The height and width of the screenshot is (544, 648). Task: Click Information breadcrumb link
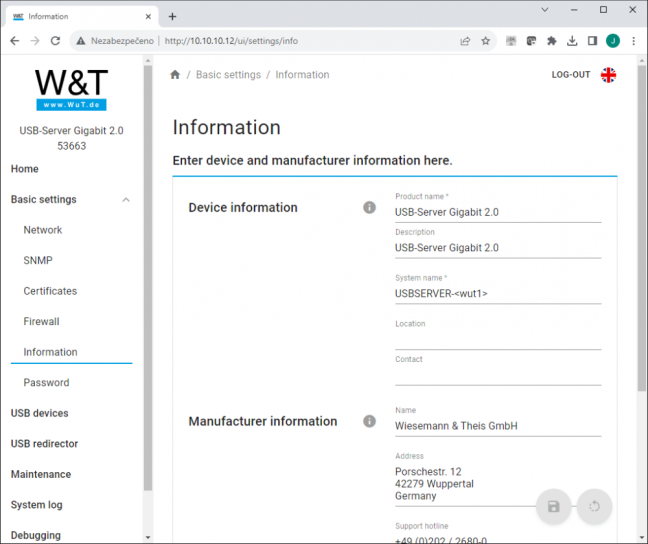303,75
